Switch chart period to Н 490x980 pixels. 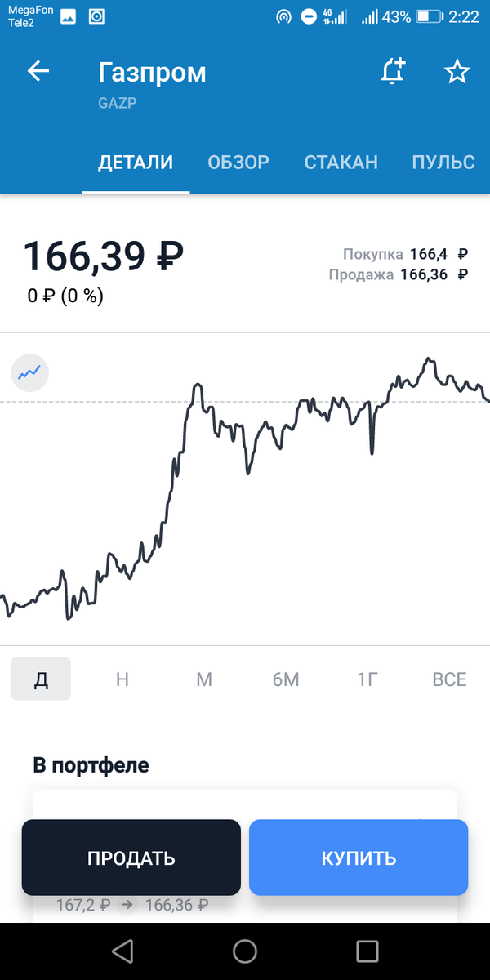(122, 679)
